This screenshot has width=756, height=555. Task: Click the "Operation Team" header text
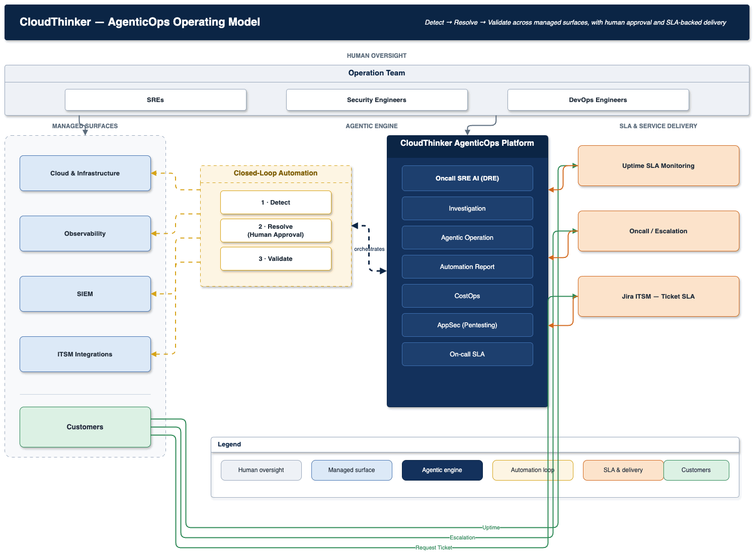[x=377, y=73]
